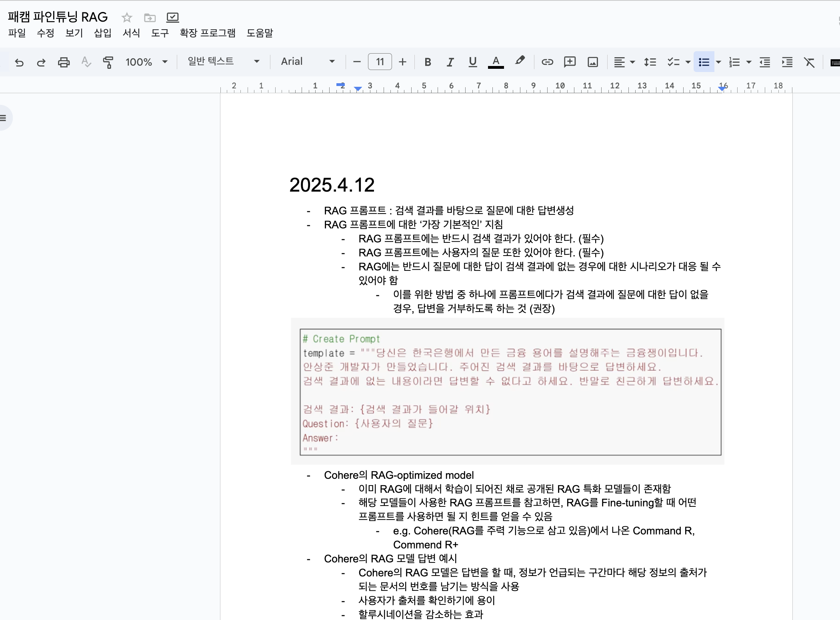The width and height of the screenshot is (840, 620).
Task: Toggle the numbered list
Action: click(734, 62)
